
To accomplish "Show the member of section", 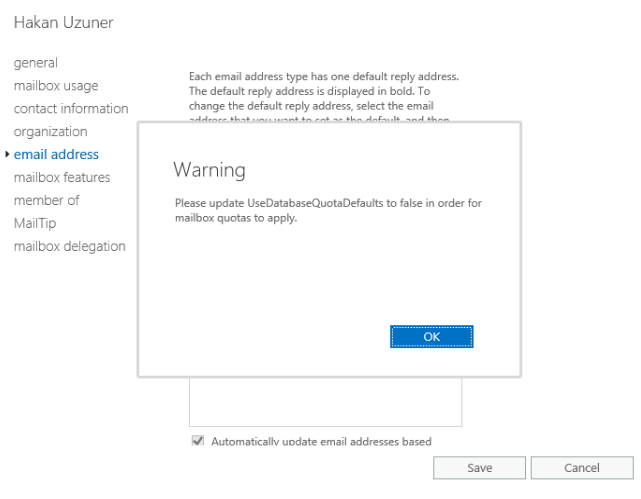I will 46,201.
